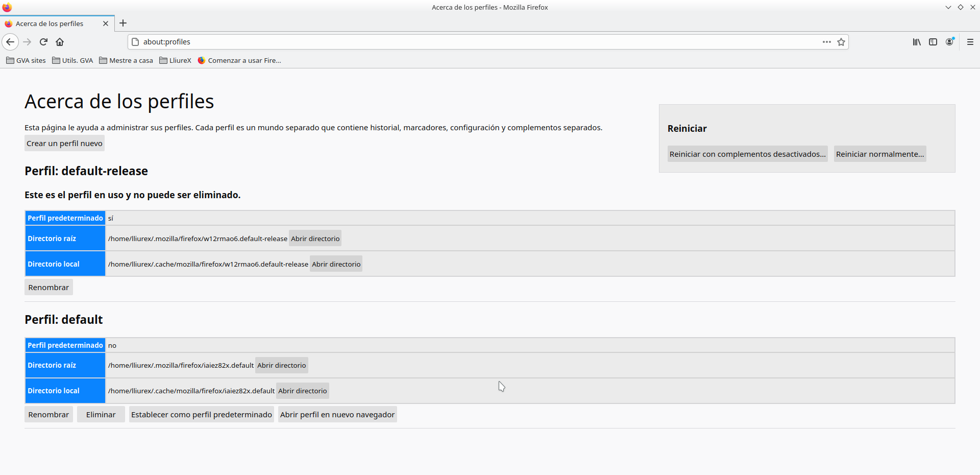Go to the Home page icon

(x=60, y=42)
